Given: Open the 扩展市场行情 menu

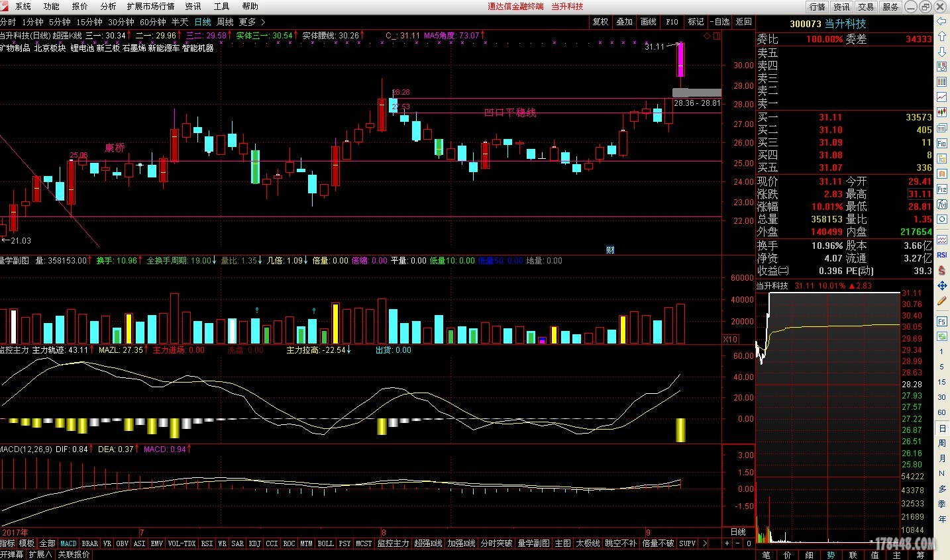Looking at the screenshot, I should coord(150,7).
